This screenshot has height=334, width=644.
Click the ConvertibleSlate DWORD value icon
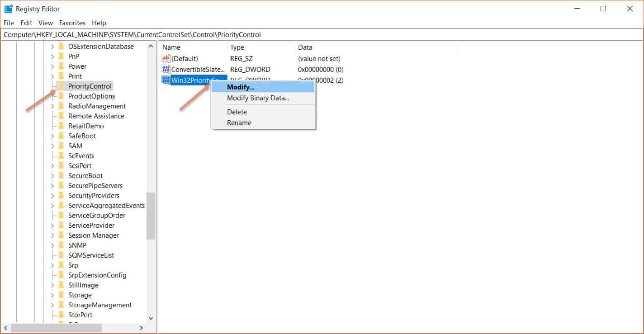pyautogui.click(x=166, y=69)
